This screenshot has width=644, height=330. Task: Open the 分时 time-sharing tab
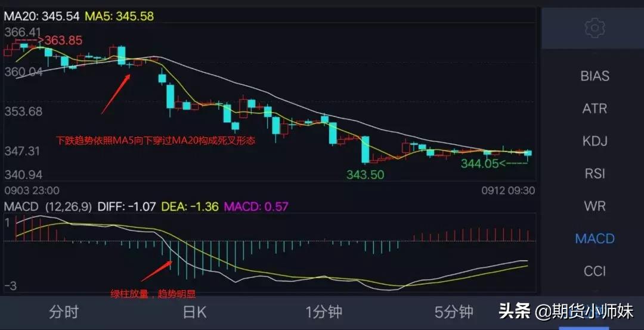pos(64,312)
